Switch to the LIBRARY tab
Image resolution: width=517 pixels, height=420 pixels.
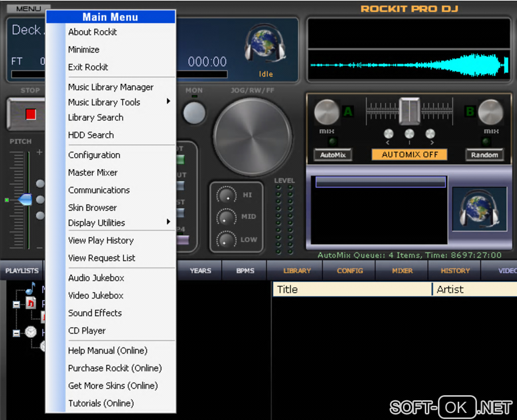297,271
